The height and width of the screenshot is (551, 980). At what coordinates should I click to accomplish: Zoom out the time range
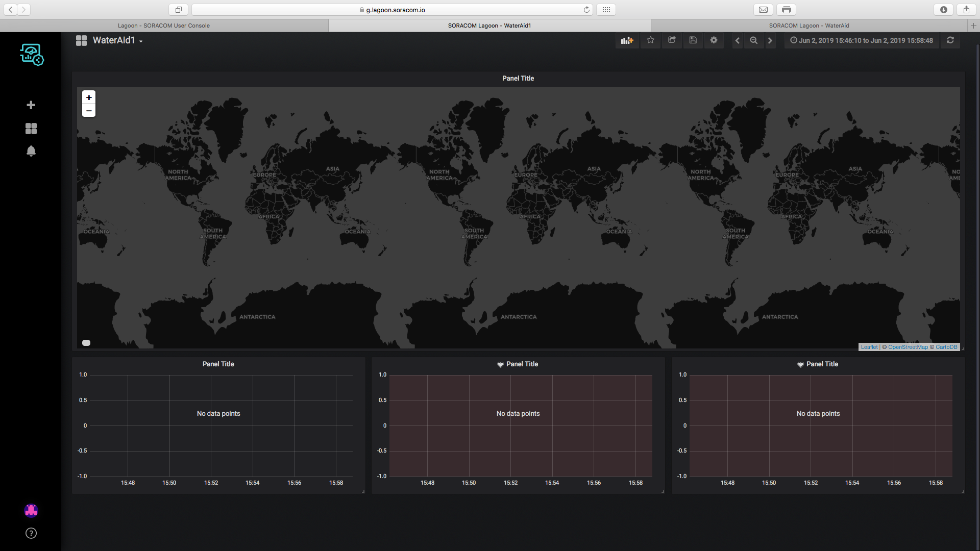pyautogui.click(x=753, y=40)
